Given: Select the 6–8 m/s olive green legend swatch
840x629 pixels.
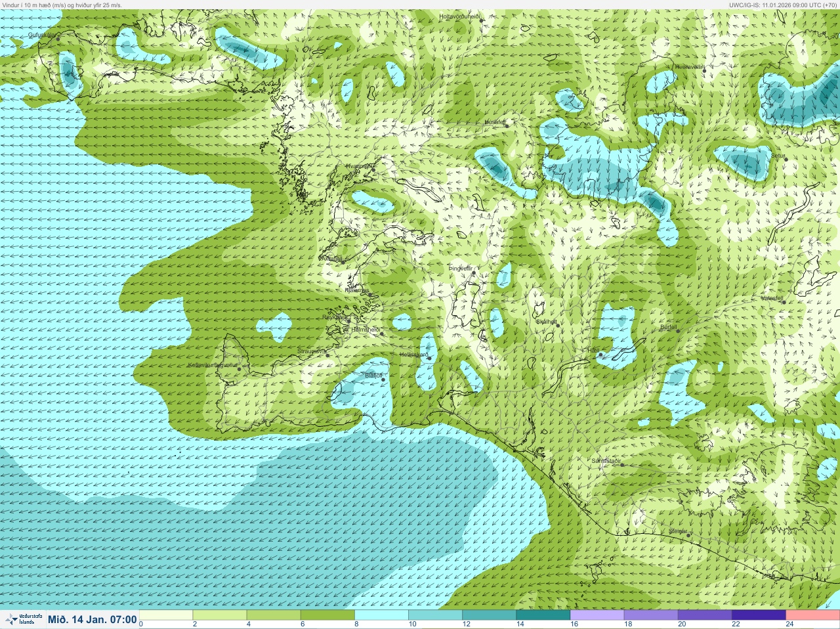Looking at the screenshot, I should coord(327,615).
